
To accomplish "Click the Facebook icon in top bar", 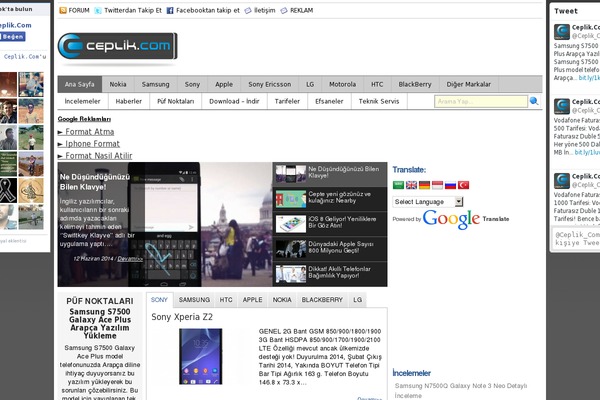I will point(170,10).
